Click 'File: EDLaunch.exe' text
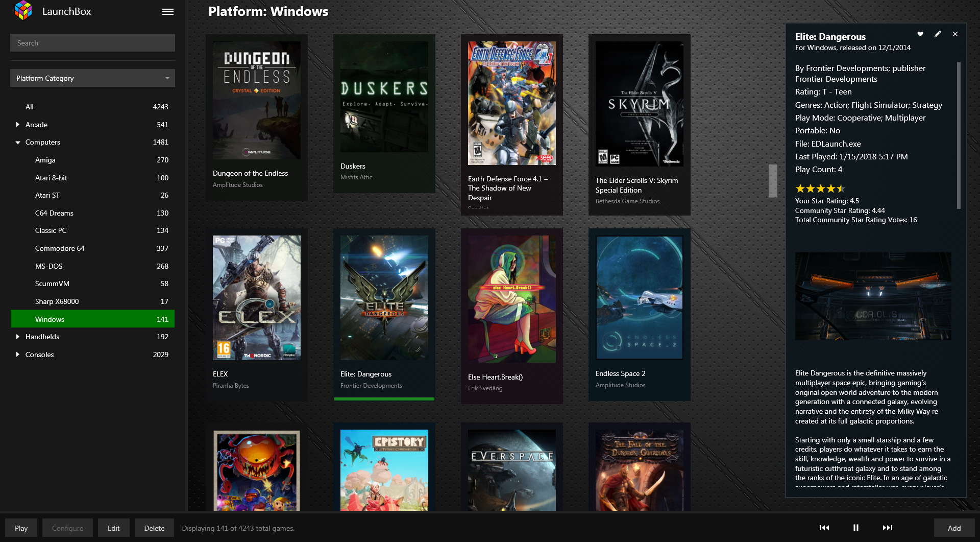Image resolution: width=980 pixels, height=542 pixels. click(x=828, y=144)
